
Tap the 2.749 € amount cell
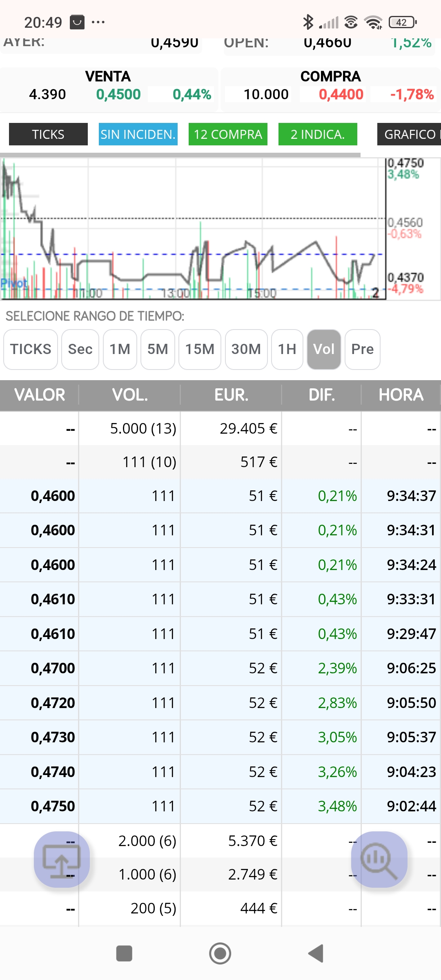[252, 874]
